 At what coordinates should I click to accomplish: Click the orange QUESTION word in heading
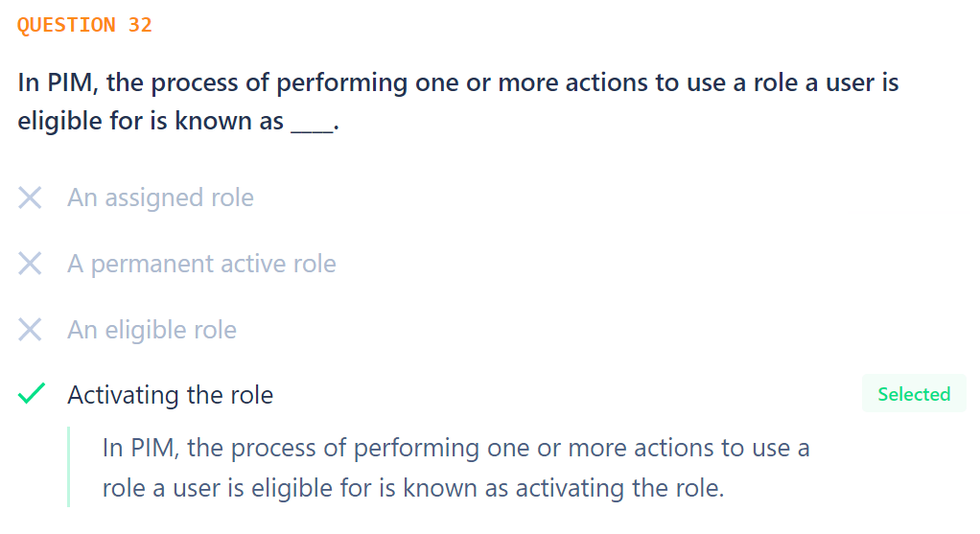pos(66,25)
